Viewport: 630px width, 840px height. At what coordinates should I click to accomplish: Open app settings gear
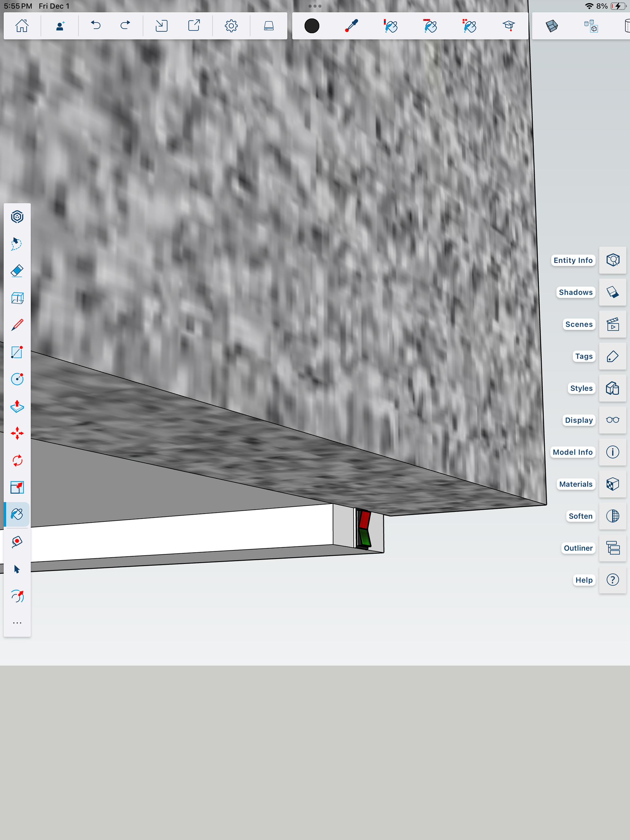(x=231, y=26)
